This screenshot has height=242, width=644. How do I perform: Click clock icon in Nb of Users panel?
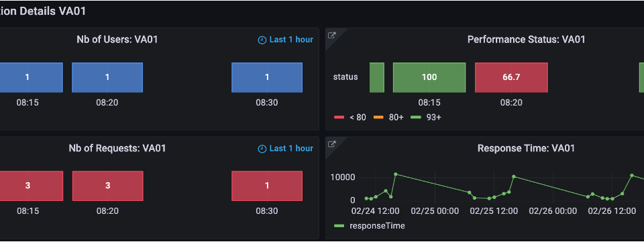[x=262, y=40]
